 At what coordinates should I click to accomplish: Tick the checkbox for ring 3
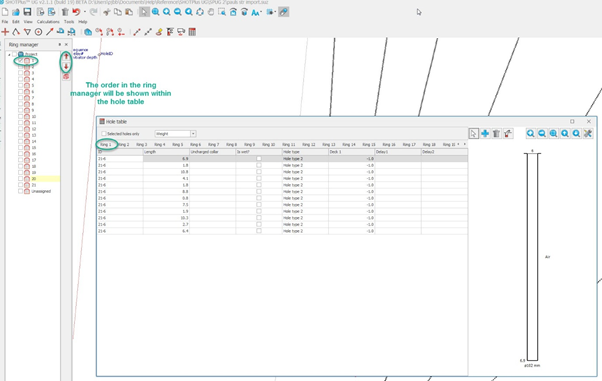coord(20,73)
